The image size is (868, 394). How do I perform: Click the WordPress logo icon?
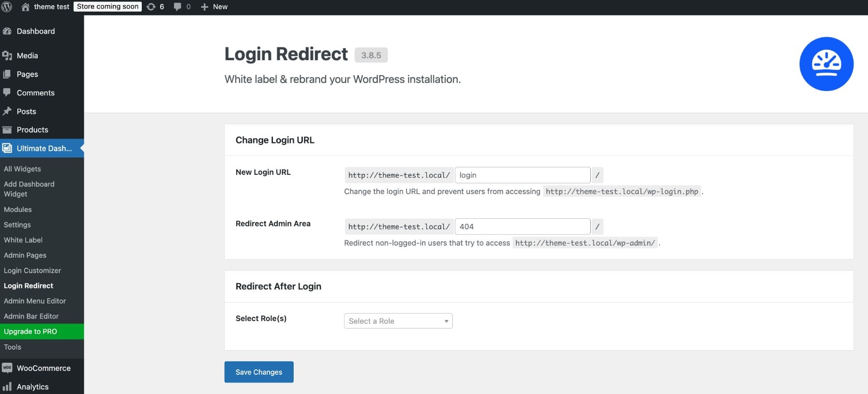[x=7, y=7]
